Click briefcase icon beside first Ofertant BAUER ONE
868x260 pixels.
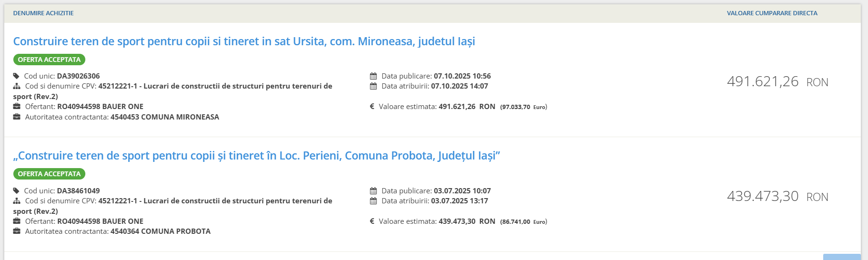(17, 107)
